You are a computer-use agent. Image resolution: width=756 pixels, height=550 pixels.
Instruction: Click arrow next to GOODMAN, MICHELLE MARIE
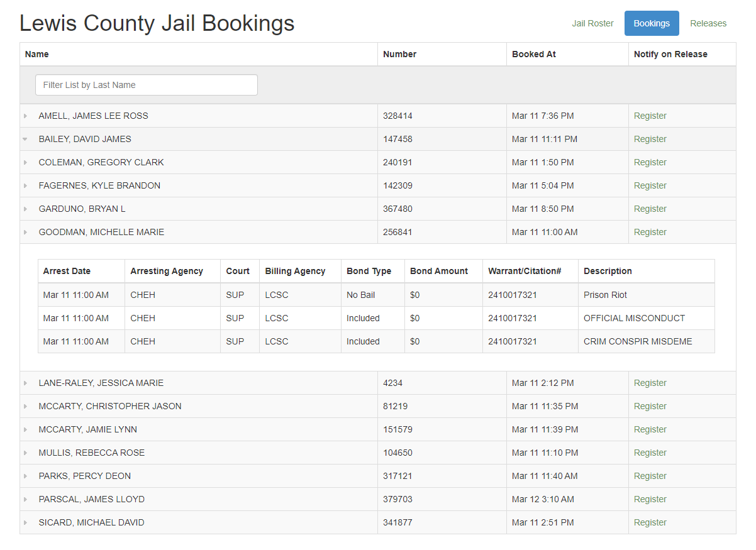click(x=26, y=232)
